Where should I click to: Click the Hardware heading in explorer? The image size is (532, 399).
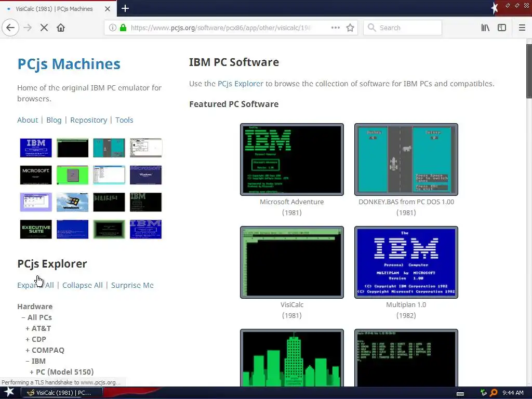click(x=35, y=307)
